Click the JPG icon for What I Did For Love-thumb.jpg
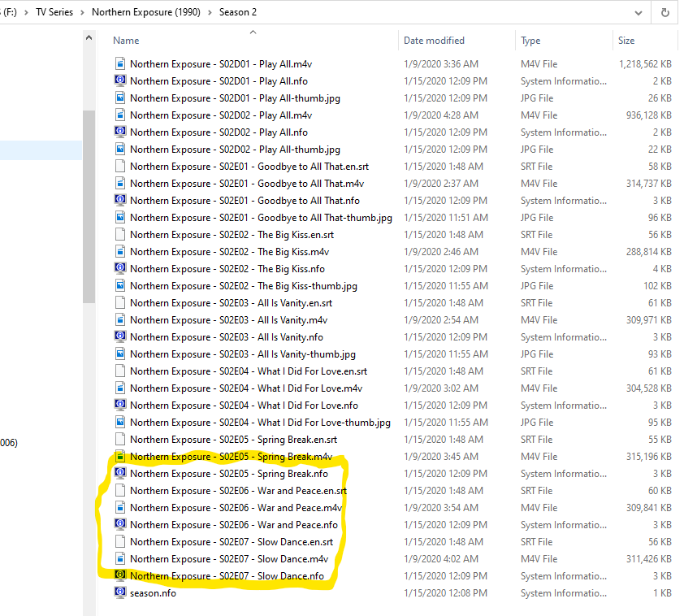This screenshot has height=616, width=684. pos(120,423)
